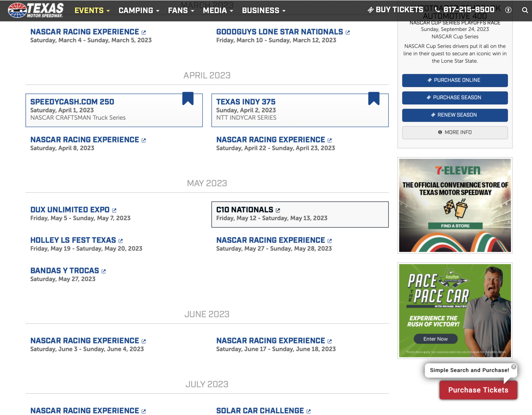The height and width of the screenshot is (415, 532).
Task: Expand the Media dropdown menu
Action: point(218,10)
